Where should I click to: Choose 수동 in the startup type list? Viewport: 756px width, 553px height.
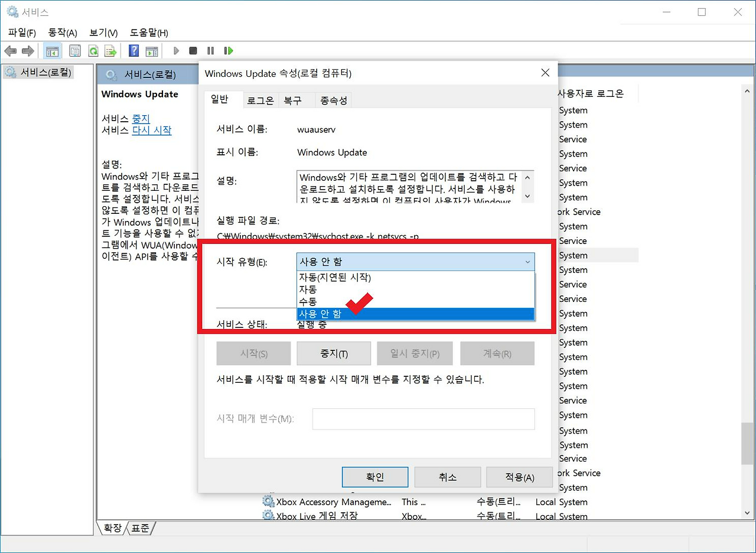click(x=415, y=302)
